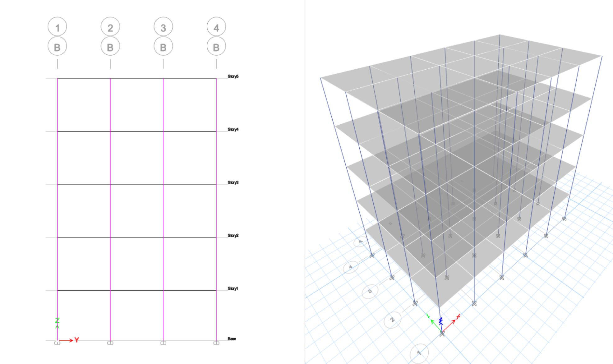The image size is (613, 364).
Task: Click the red Y axis label in elevation view
Action: (77, 340)
